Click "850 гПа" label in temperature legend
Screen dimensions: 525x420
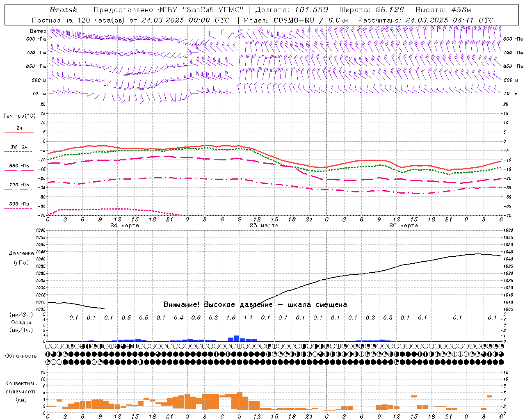(x=19, y=166)
